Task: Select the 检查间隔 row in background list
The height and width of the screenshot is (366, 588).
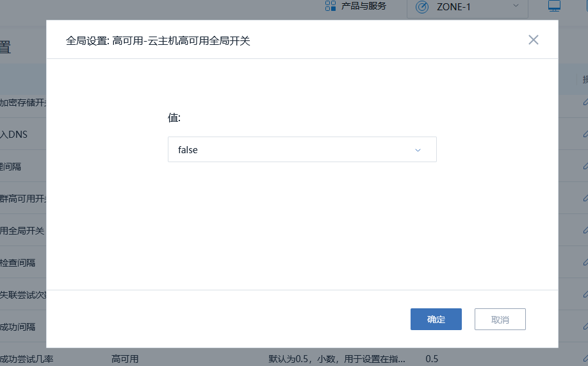Action: tap(18, 263)
